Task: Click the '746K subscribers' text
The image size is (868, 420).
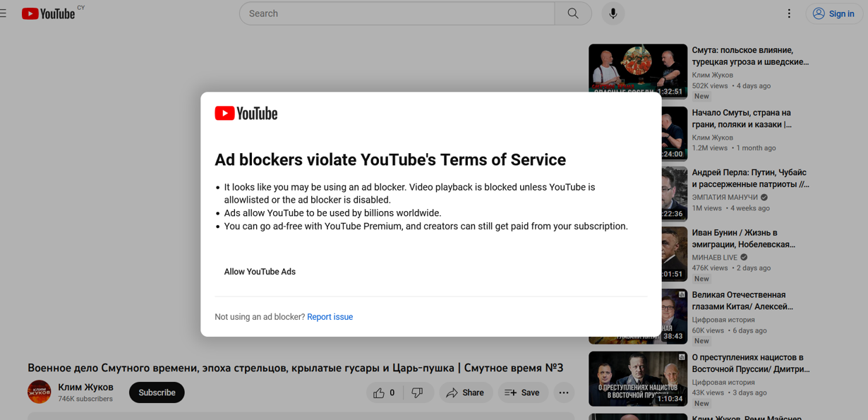Action: click(85, 399)
